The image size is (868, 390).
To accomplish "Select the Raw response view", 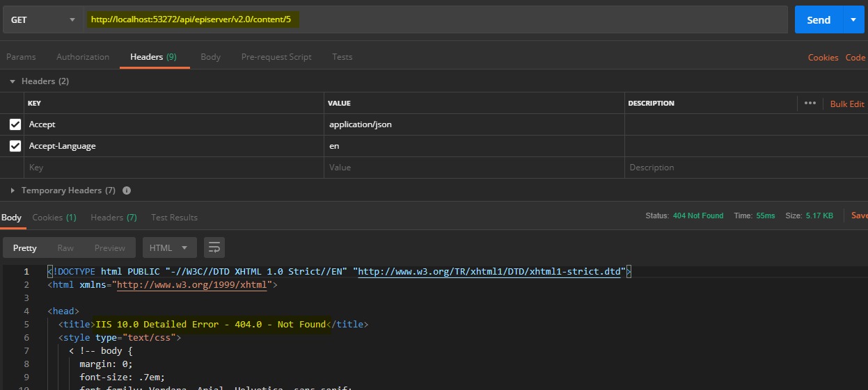I will 65,248.
